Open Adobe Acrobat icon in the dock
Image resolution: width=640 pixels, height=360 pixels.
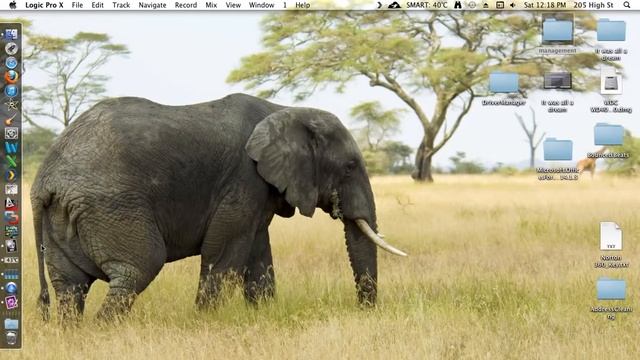[x=11, y=203]
